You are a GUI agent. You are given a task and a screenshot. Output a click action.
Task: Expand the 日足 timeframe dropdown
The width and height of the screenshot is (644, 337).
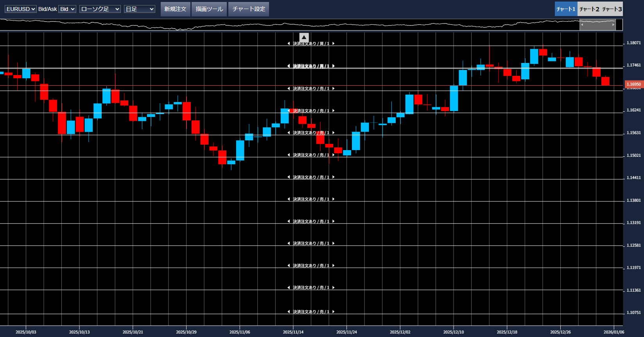pos(139,9)
